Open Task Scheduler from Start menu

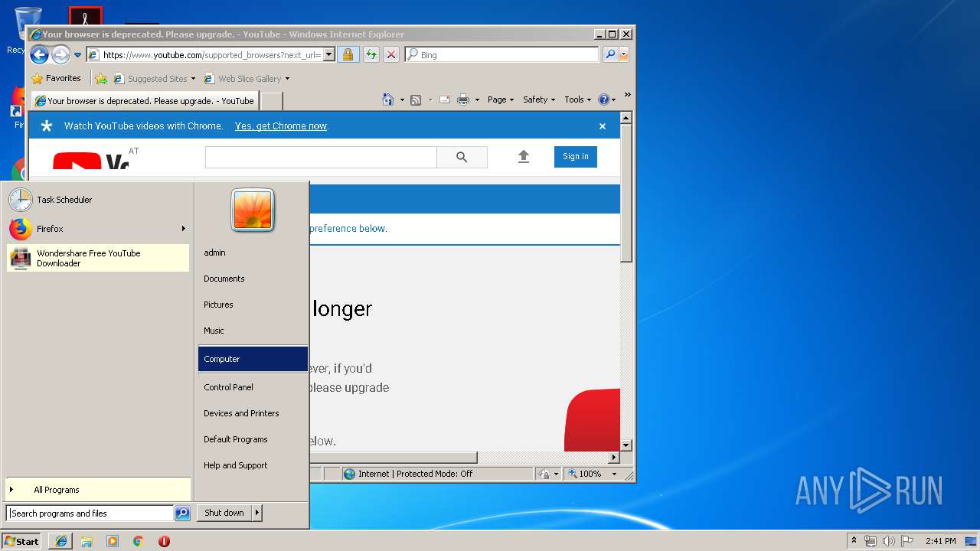[x=97, y=200]
